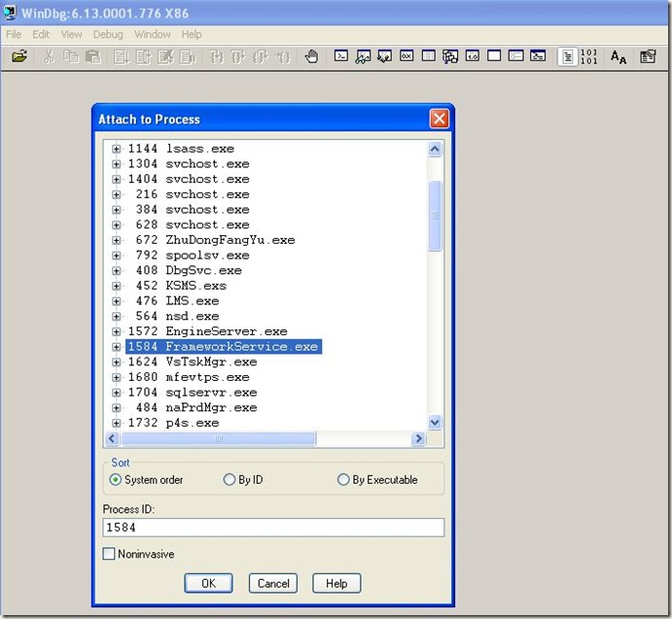The height and width of the screenshot is (619, 672).
Task: Expand the 792 spoolsv.exe node
Action: 116,256
